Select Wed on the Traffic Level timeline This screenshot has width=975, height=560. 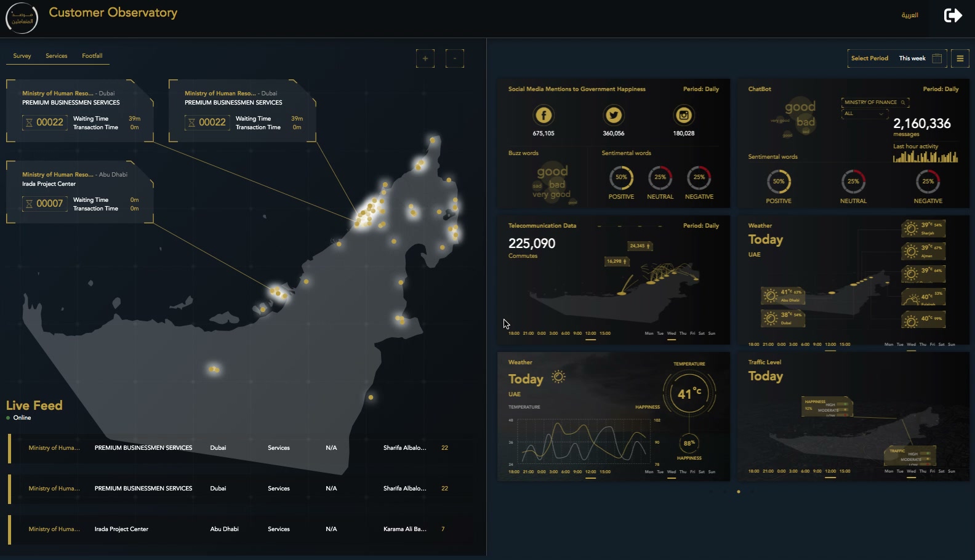click(x=911, y=471)
